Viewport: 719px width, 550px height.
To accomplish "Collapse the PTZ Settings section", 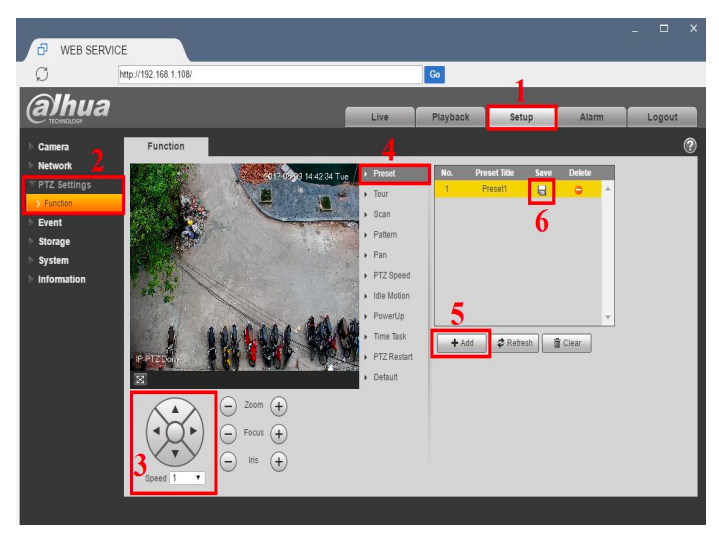I will pyautogui.click(x=64, y=185).
